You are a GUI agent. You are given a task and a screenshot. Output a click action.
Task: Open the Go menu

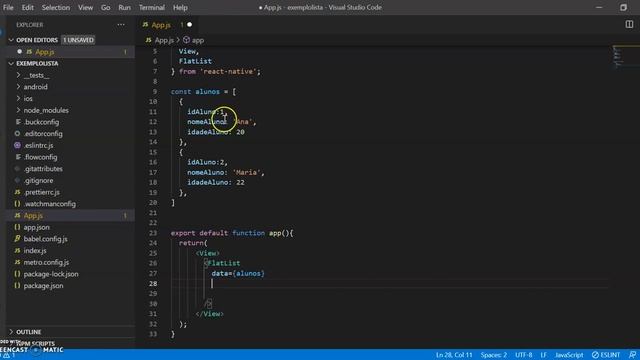[105, 7]
